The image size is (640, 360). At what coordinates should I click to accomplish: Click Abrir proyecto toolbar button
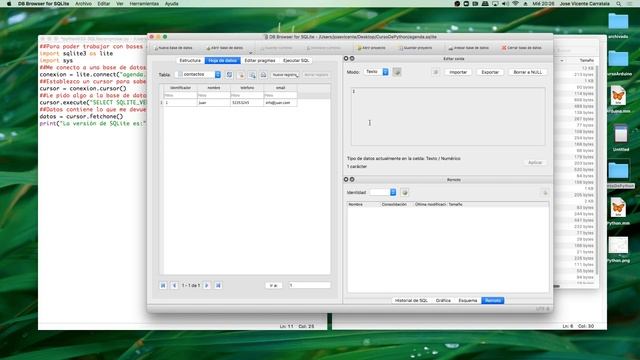[x=371, y=48]
